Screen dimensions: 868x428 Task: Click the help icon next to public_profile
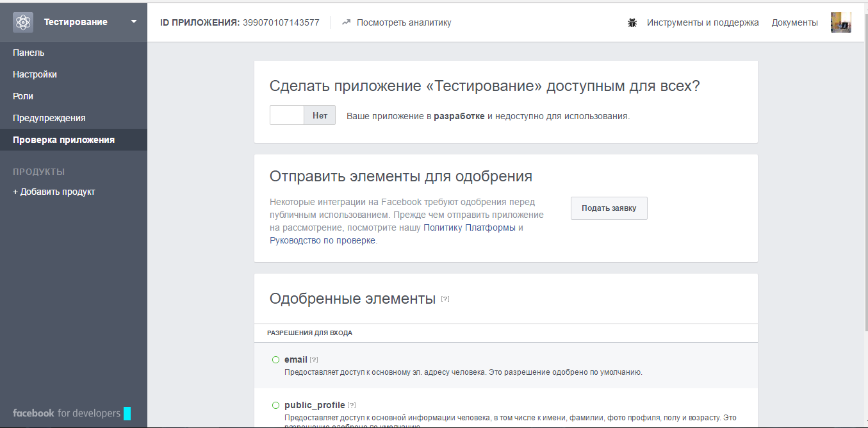coord(352,405)
